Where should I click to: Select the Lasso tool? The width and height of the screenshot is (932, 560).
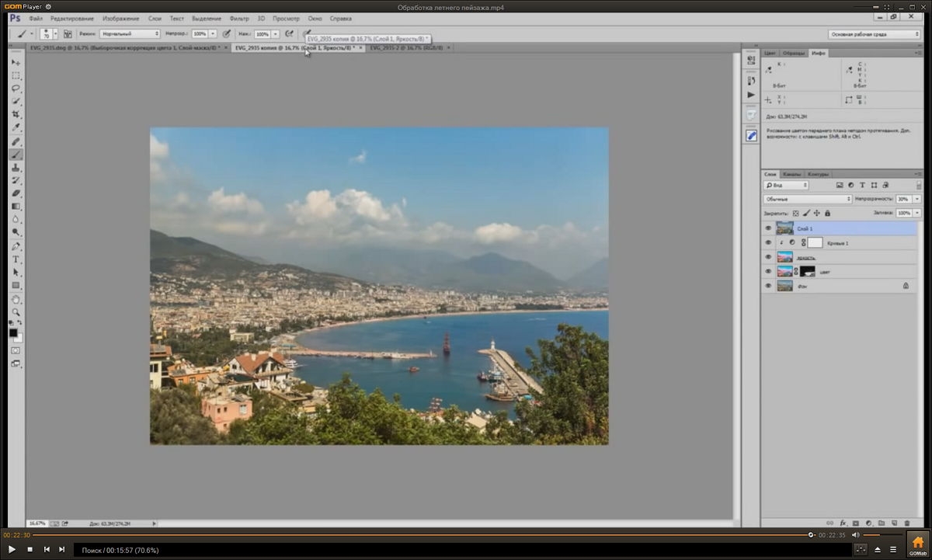[16, 89]
